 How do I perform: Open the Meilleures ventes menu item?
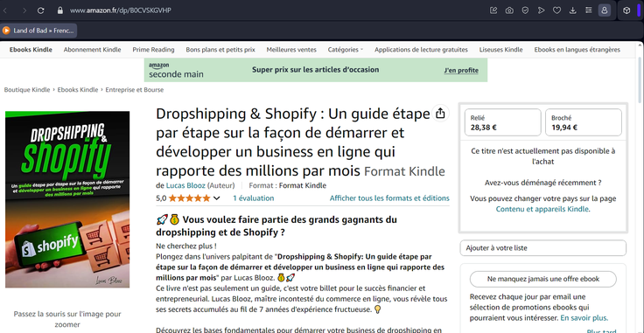pyautogui.click(x=291, y=50)
